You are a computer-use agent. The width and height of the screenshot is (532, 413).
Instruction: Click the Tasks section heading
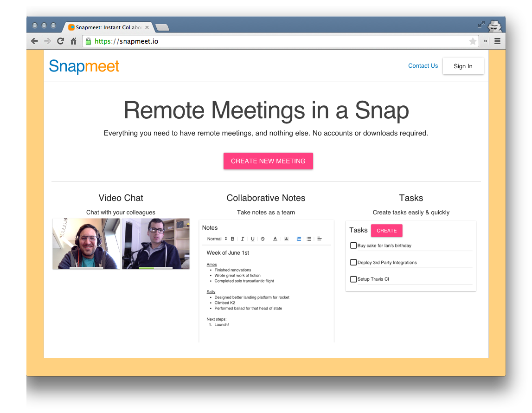pyautogui.click(x=411, y=198)
